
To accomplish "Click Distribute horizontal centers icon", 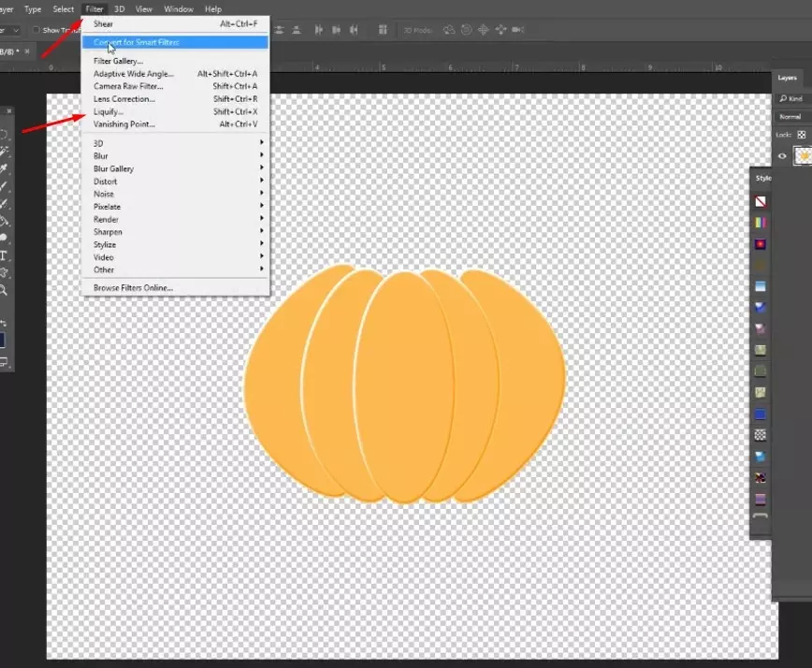I will click(336, 30).
